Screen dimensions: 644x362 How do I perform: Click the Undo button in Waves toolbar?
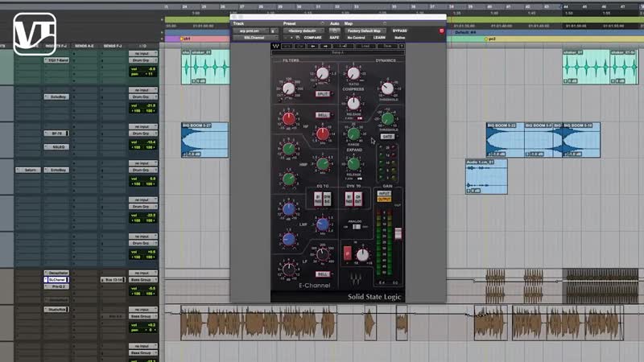pyautogui.click(x=287, y=46)
